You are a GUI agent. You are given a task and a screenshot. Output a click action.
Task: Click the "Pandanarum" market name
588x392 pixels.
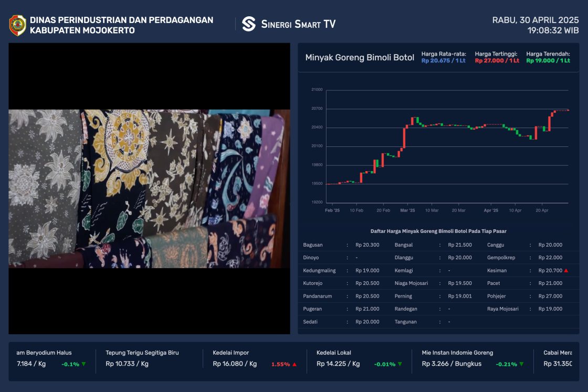318,296
